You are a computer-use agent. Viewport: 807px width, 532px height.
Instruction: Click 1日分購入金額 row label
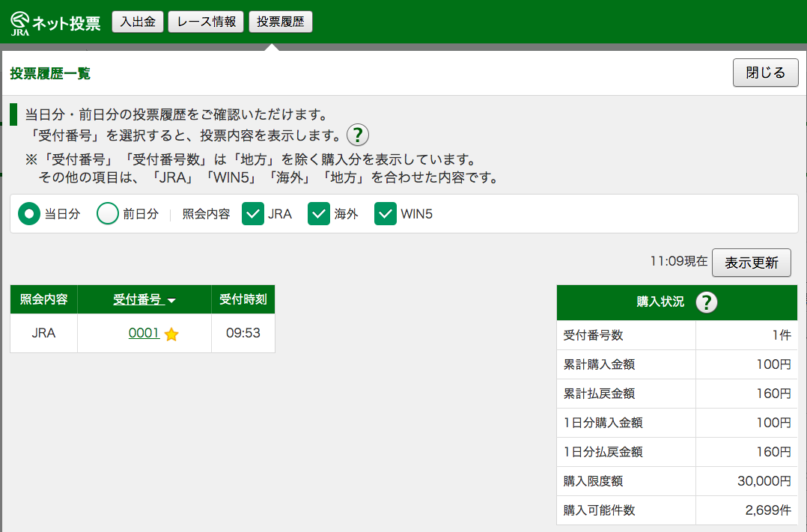(x=603, y=423)
